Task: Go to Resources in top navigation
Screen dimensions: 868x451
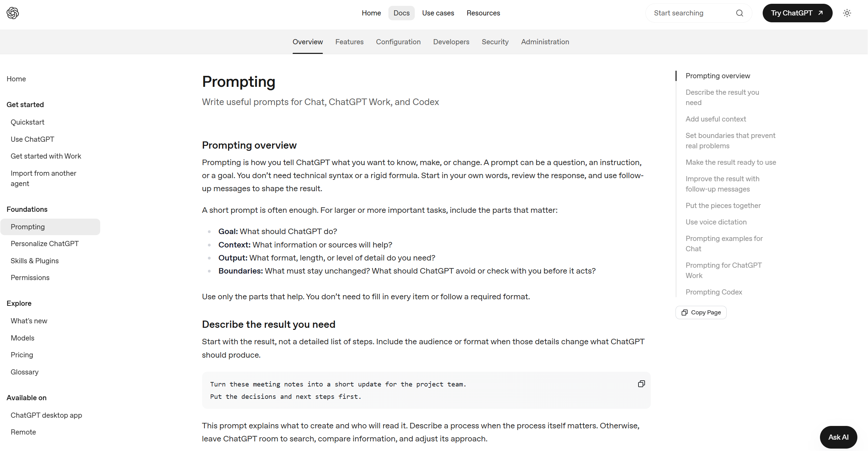Action: (483, 13)
